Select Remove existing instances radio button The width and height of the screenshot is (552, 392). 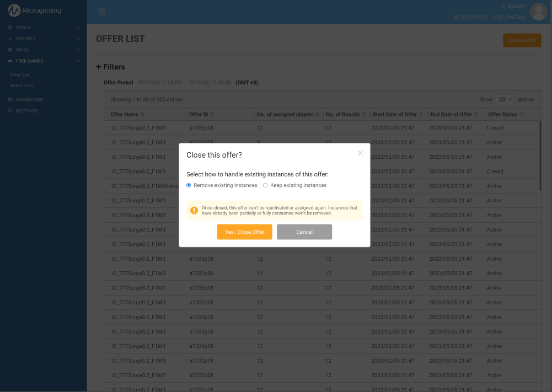189,185
